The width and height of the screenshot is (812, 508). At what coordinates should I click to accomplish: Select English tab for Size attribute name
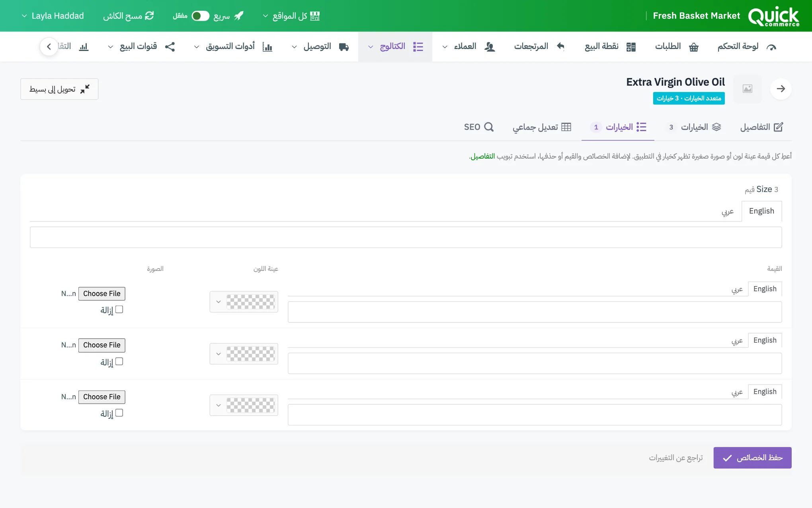coord(761,211)
